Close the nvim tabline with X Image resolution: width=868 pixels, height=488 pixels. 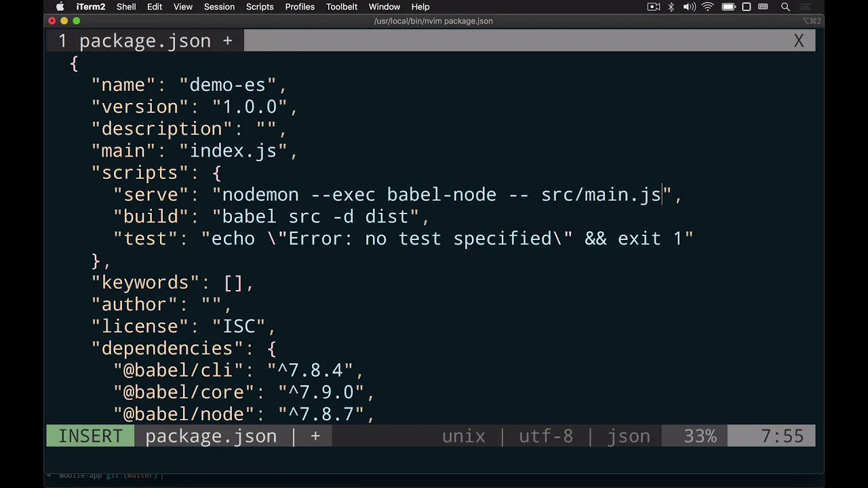pos(799,41)
